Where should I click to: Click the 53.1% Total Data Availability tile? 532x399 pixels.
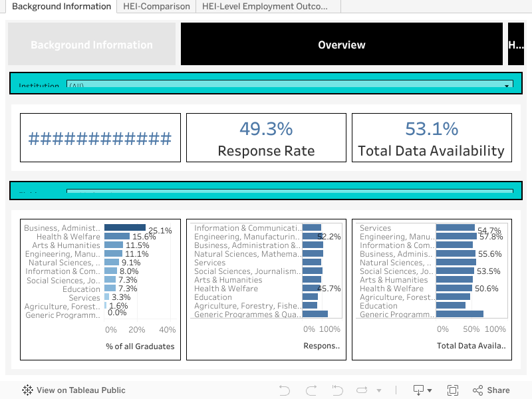432,138
